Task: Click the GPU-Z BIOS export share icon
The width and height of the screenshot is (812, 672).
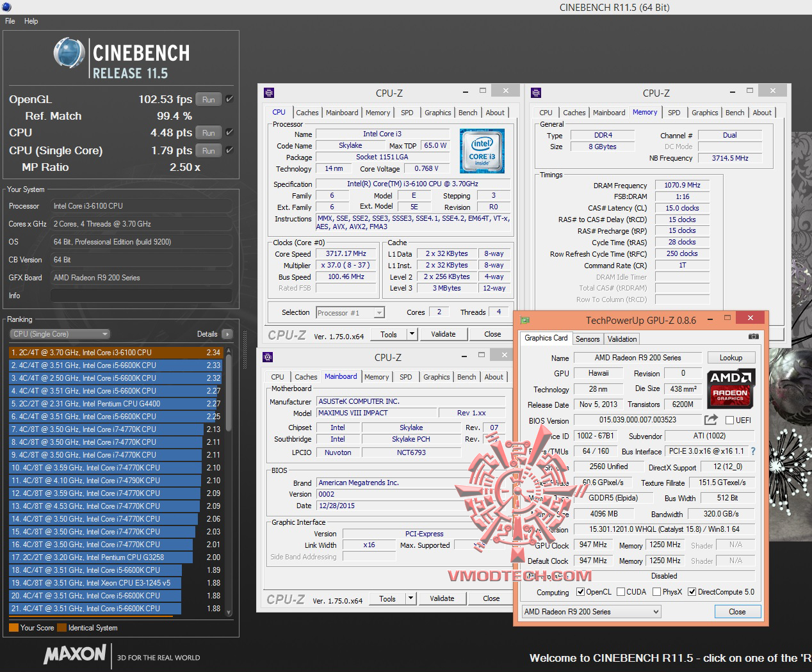Action: (711, 420)
